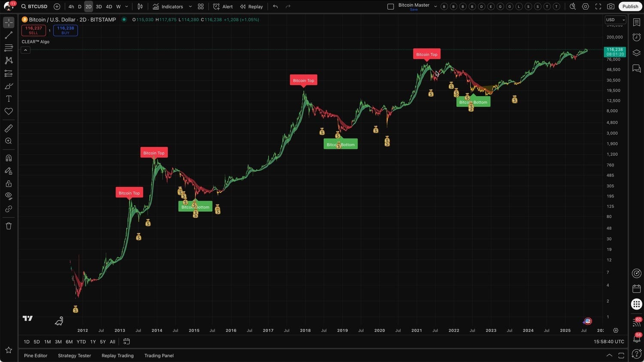Screen dimensions: 644x362
Task: Click the Publish button
Action: click(x=630, y=6)
